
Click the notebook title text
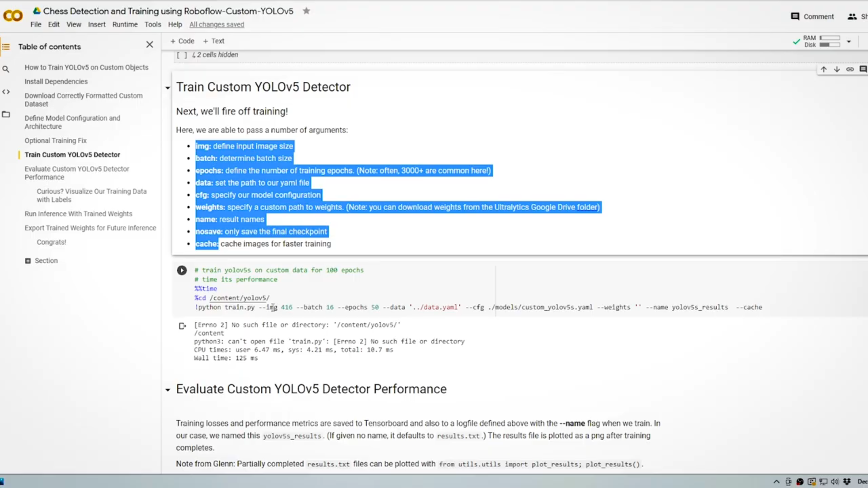pyautogui.click(x=168, y=11)
